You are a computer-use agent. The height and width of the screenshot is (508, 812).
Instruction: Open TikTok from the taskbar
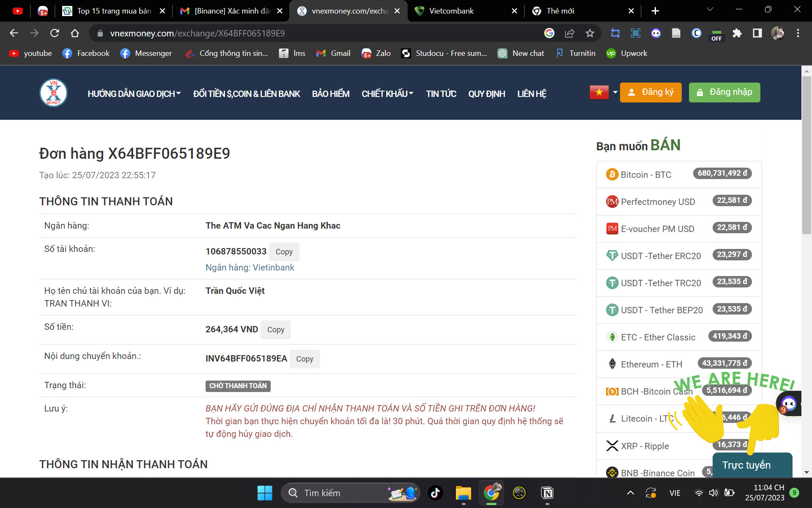(x=435, y=493)
